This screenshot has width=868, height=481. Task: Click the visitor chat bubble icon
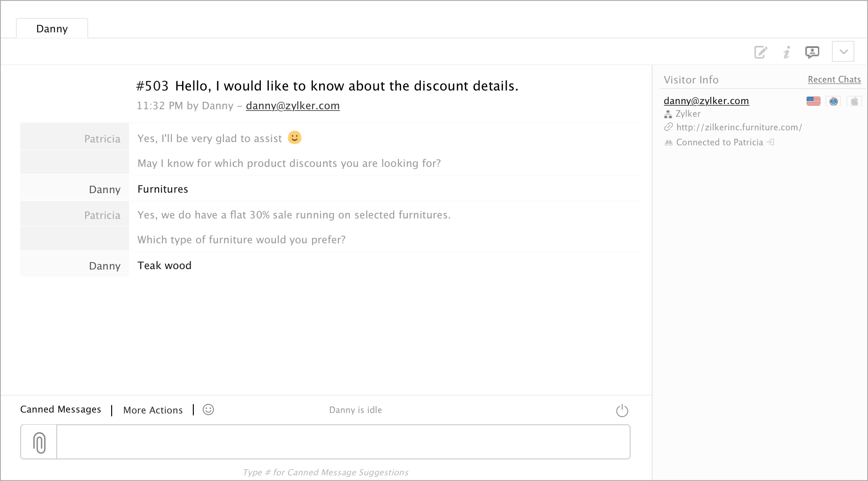[812, 52]
